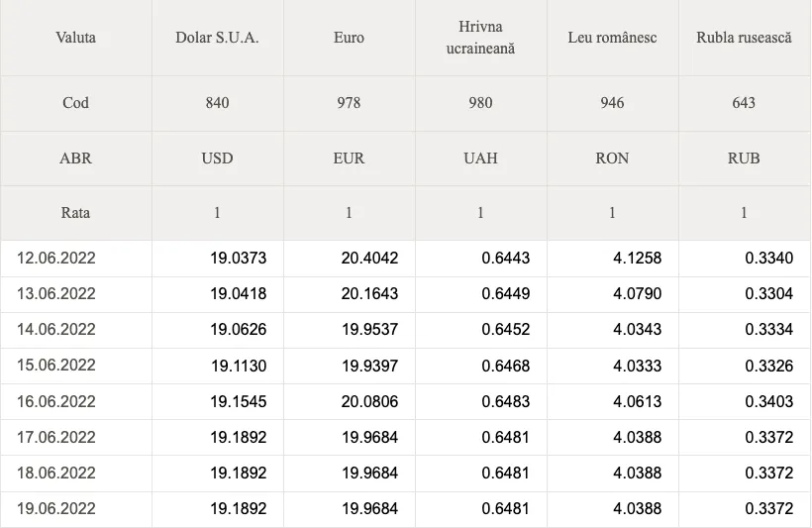Select the EUR rate 20.0806
This screenshot has height=528, width=812.
[x=369, y=401]
